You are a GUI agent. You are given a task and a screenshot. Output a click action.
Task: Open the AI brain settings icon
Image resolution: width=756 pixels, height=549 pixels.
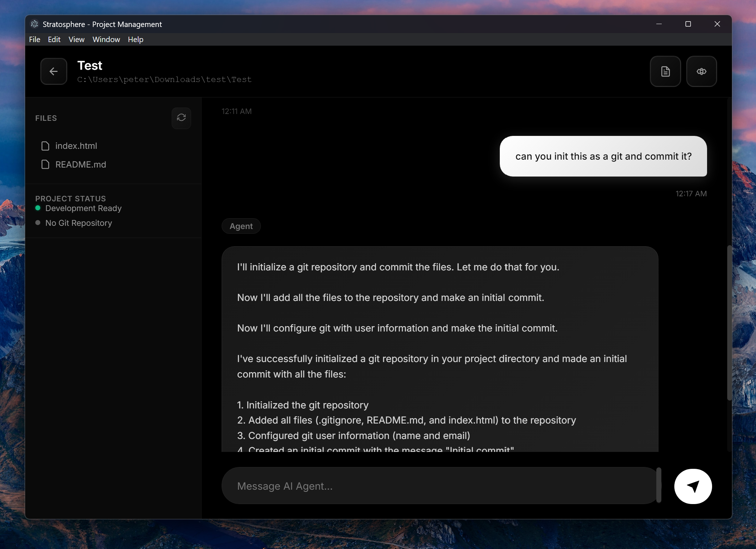(701, 72)
